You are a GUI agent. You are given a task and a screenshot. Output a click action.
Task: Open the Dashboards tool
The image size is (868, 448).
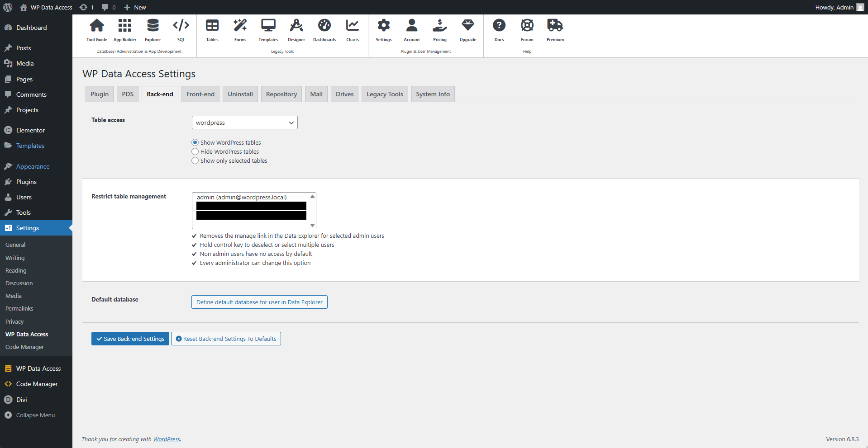pyautogui.click(x=324, y=30)
